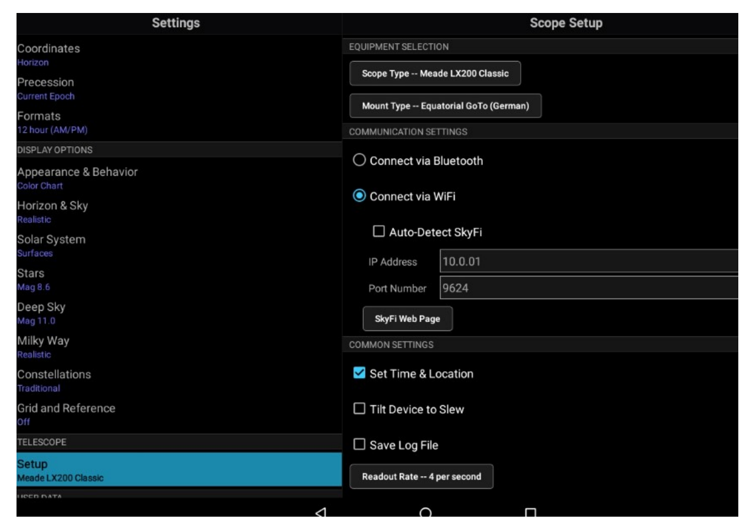Click the EQUIPMENT SELECTION header
Screen dimensions: 756x532
399,47
